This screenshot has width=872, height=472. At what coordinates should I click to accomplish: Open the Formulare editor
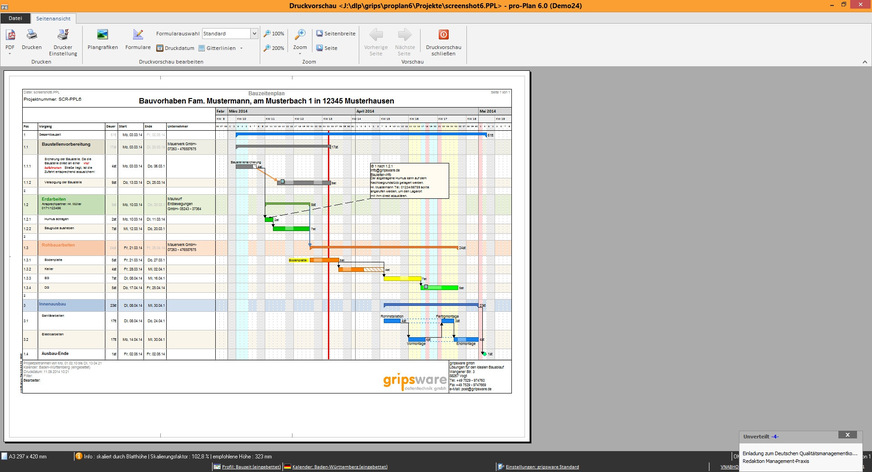138,38
